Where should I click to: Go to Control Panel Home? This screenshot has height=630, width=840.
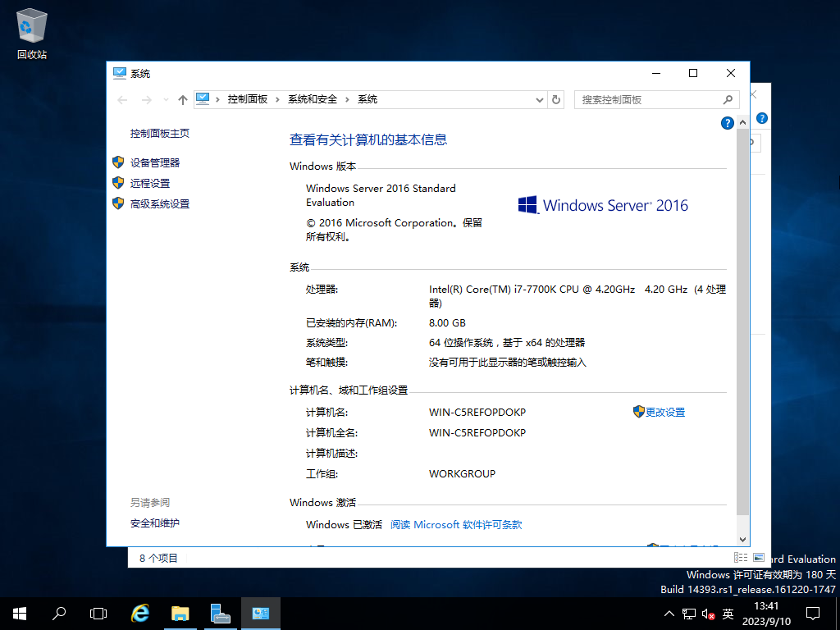coord(160,134)
